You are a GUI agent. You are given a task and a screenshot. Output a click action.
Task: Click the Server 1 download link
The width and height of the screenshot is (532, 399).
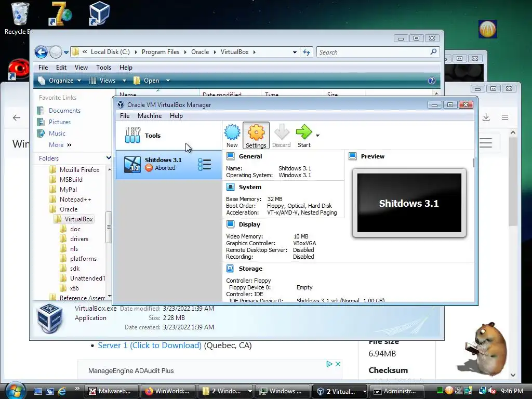click(x=150, y=345)
